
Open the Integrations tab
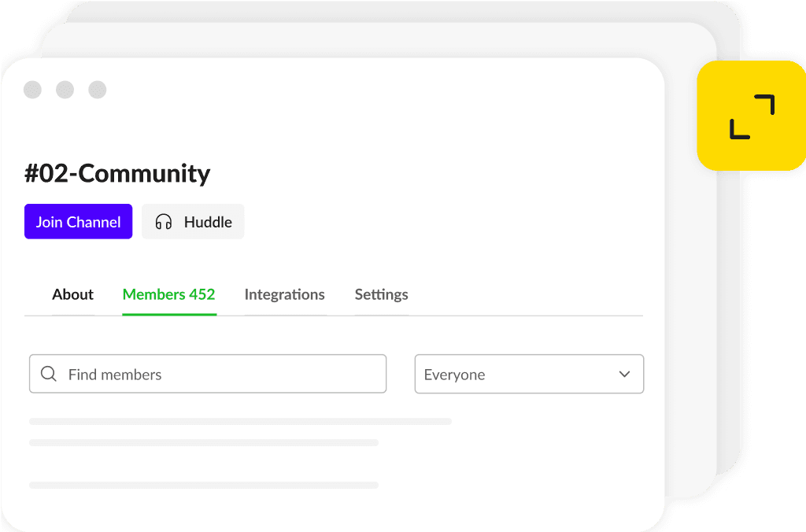284,294
